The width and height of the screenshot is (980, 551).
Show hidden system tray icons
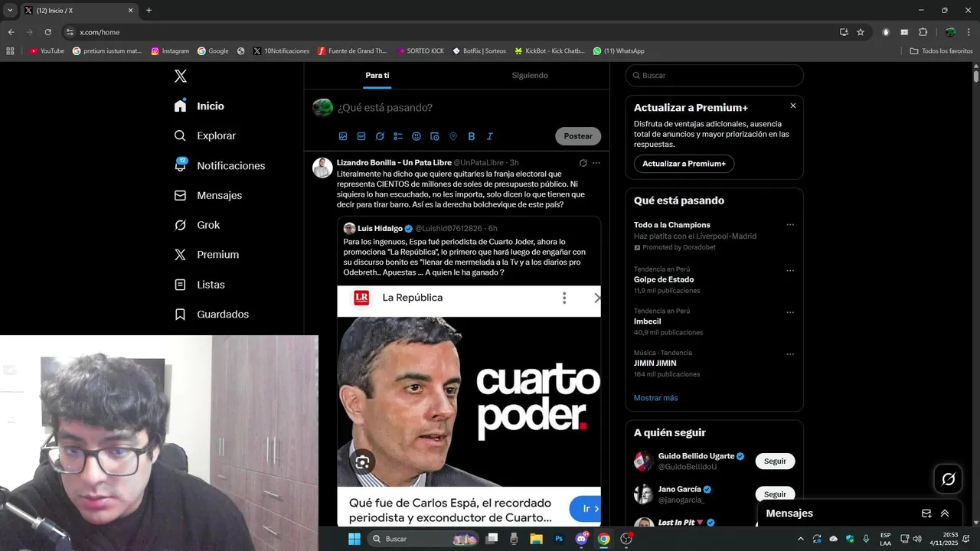click(801, 539)
